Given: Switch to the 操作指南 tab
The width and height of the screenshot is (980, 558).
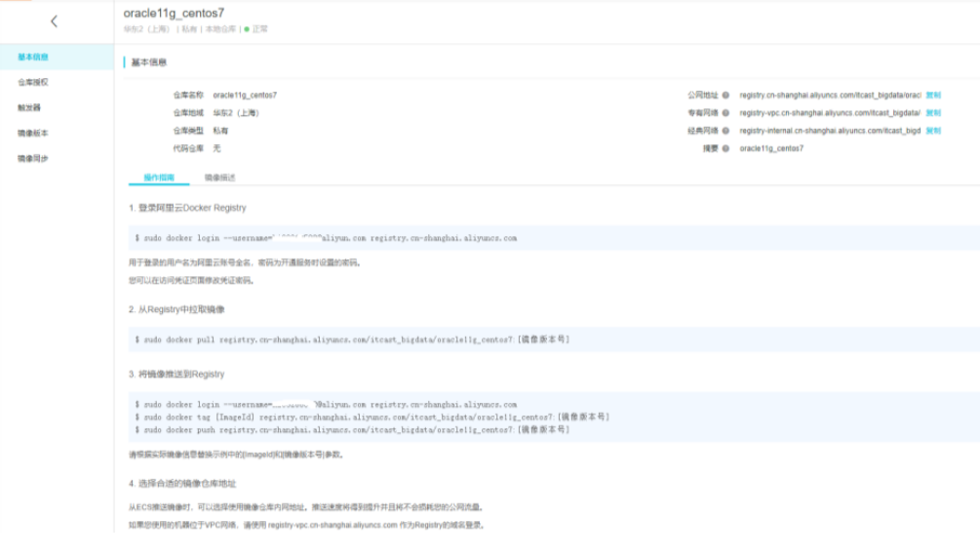Looking at the screenshot, I should pos(159,178).
